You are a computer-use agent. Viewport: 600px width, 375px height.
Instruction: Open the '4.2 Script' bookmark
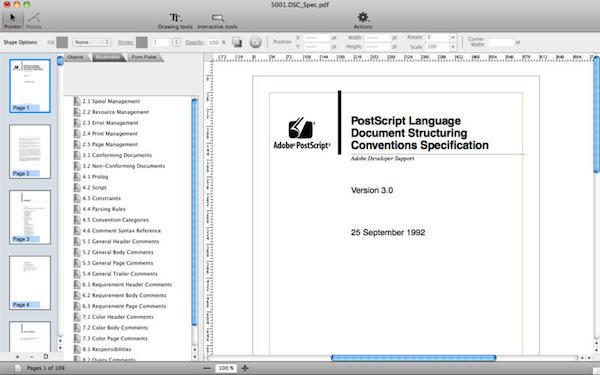(95, 188)
